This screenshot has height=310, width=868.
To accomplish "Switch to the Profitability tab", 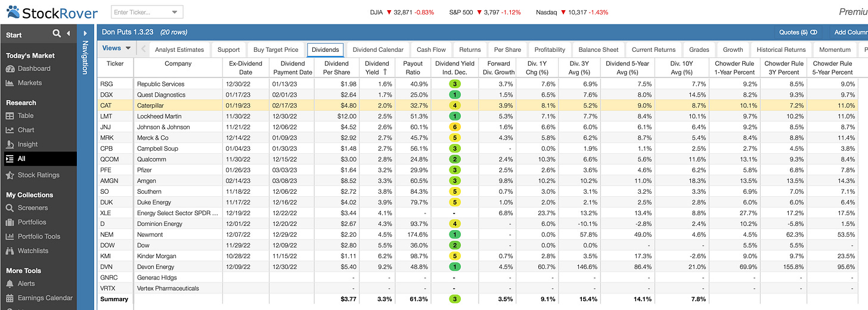I will [550, 50].
